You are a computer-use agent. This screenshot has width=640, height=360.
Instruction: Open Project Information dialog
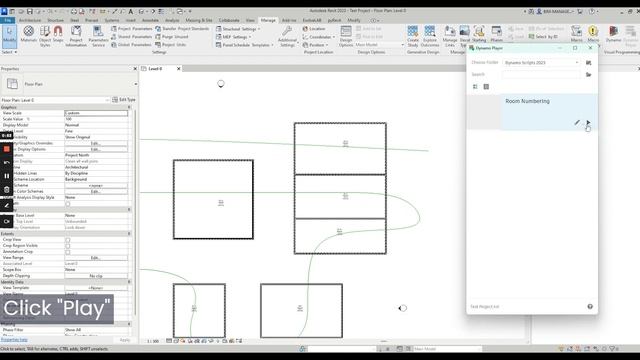point(76,36)
